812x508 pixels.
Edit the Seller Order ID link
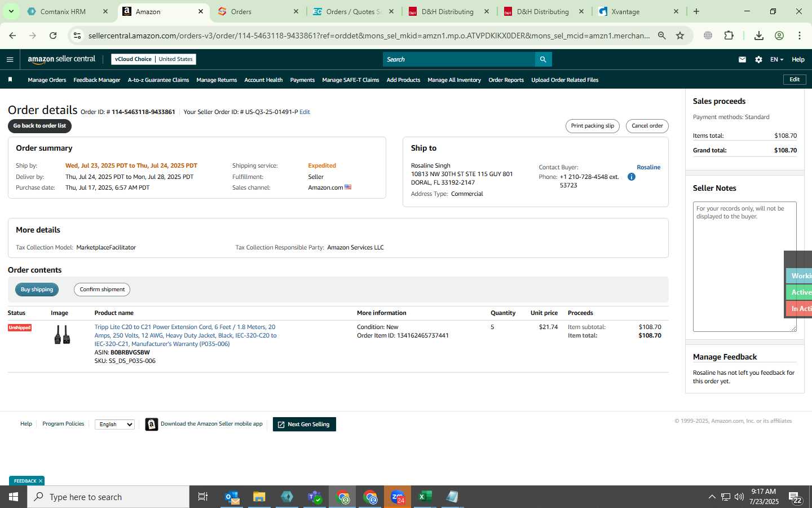[304, 112]
